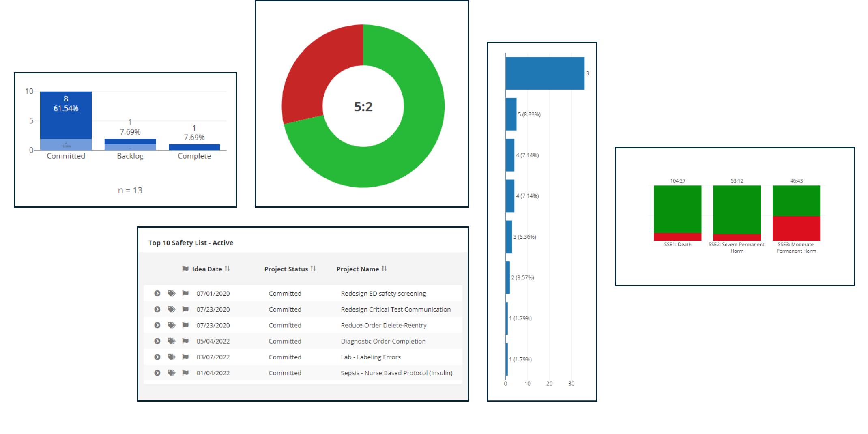Open Lab - Labeling Errors project

(x=371, y=357)
